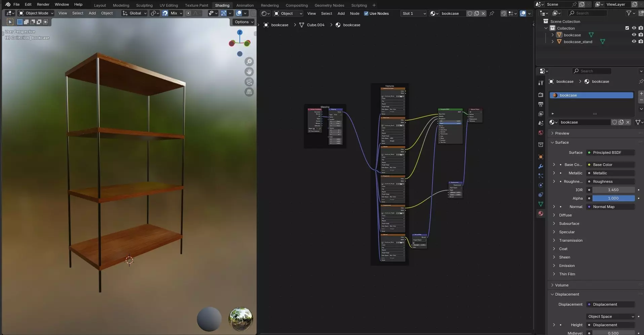644x335 pixels.
Task: Open the Output properties tab
Action: (x=541, y=104)
